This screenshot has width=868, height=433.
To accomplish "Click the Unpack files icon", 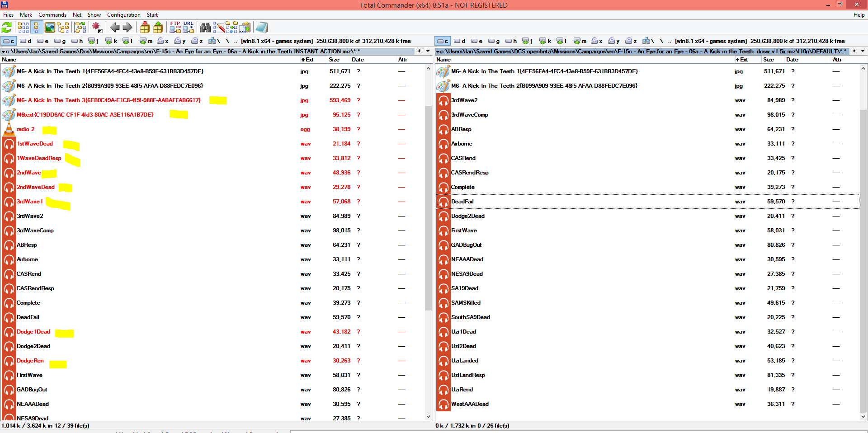I will coord(158,28).
